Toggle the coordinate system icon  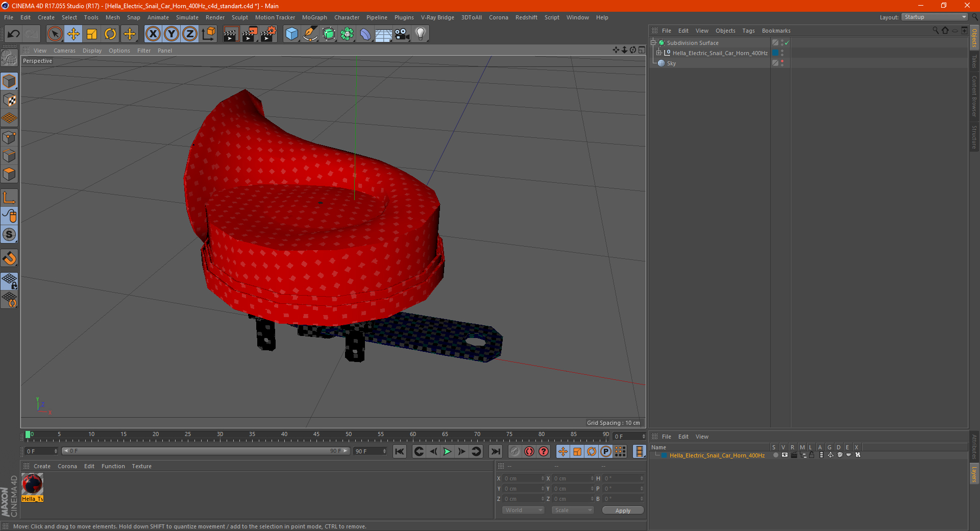point(208,34)
